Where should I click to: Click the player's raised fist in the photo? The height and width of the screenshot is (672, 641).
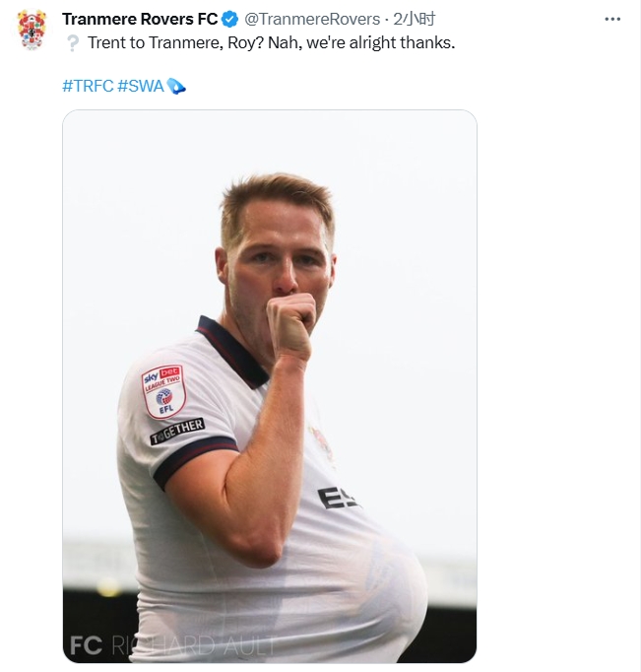pyautogui.click(x=291, y=326)
